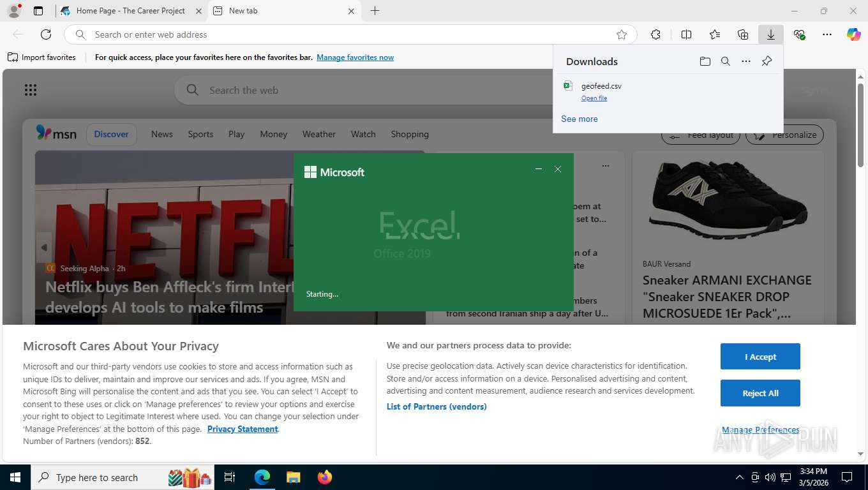This screenshot has height=490, width=868.
Task: Launch Firefox from the taskbar
Action: click(x=324, y=477)
